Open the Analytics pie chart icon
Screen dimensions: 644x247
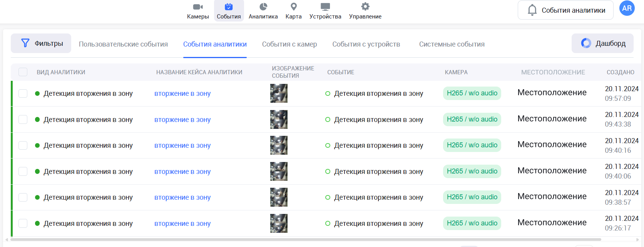click(x=263, y=7)
